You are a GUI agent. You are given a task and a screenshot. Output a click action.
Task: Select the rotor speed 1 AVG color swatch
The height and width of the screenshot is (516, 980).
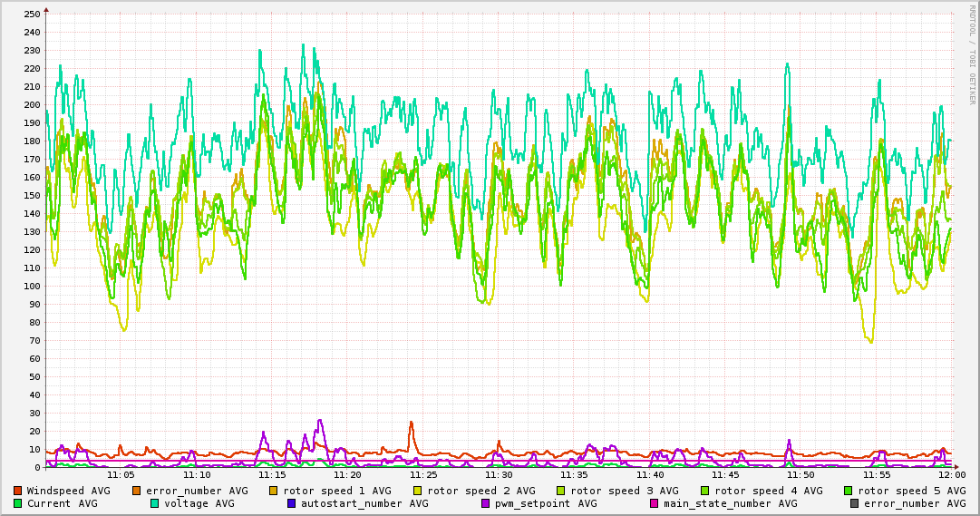(274, 491)
